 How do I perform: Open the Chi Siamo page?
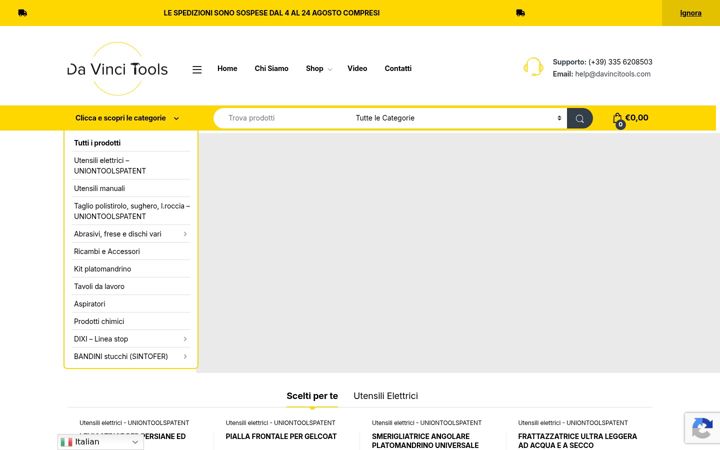point(271,68)
